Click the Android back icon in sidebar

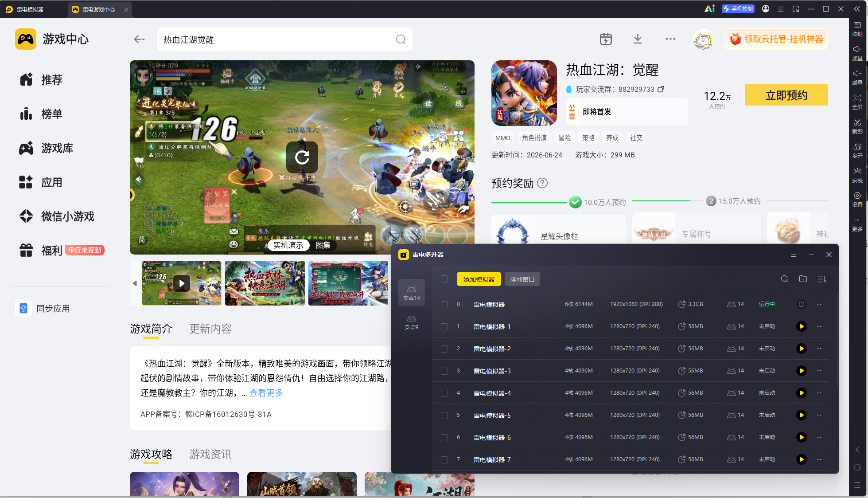pos(857,450)
